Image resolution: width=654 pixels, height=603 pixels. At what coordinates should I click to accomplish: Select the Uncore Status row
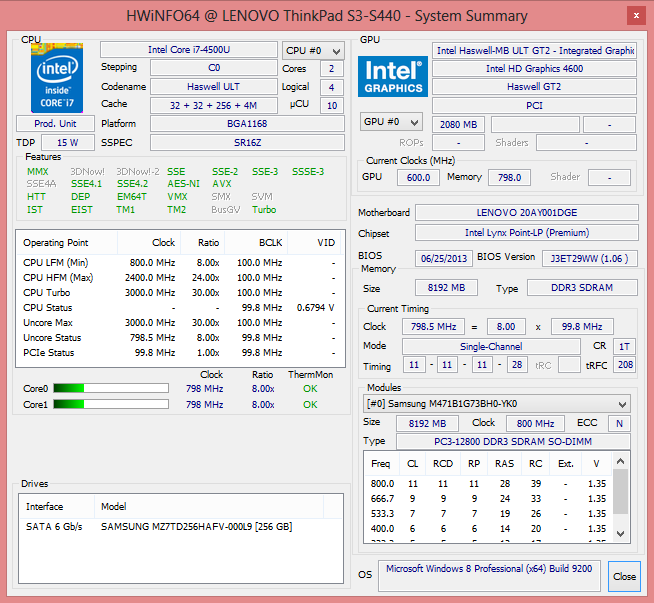(180, 338)
